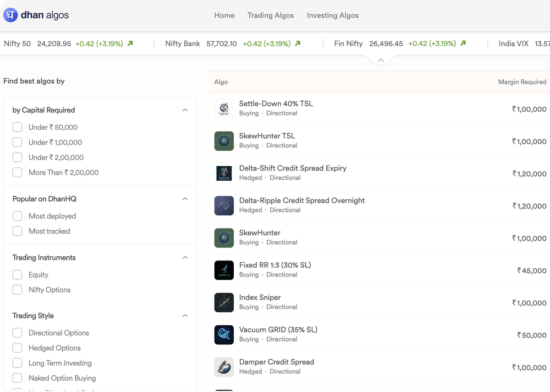Viewport: 550px width, 392px height.
Task: Click the Nifty 50 ticker label
Action: pos(17,44)
